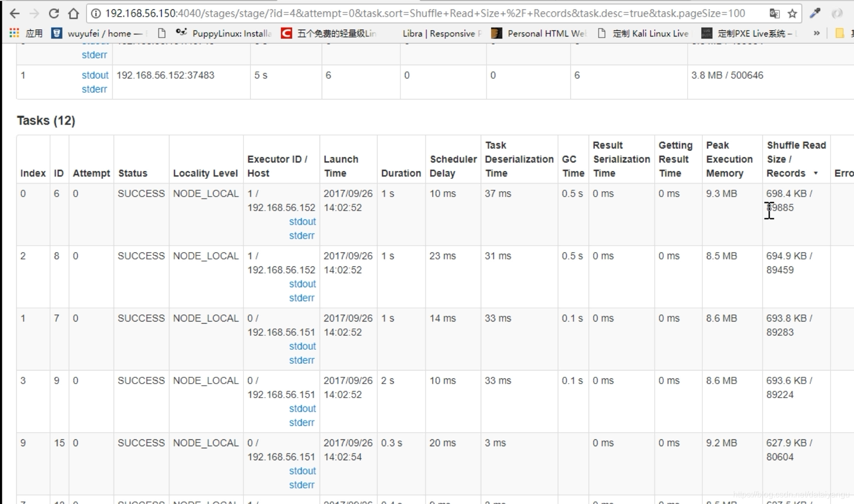Click the Tasks (12) heading
The width and height of the screenshot is (854, 504).
pos(46,120)
